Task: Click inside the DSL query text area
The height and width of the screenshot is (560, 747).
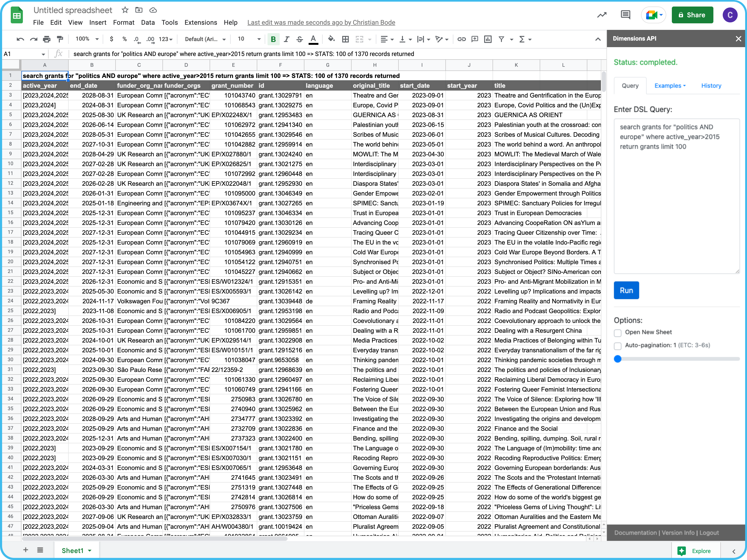Action: pos(676,196)
